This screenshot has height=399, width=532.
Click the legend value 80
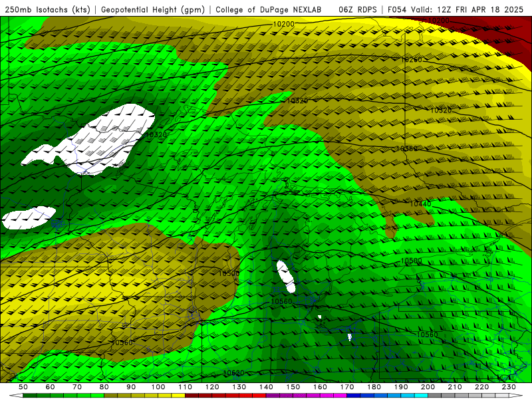tap(104, 387)
